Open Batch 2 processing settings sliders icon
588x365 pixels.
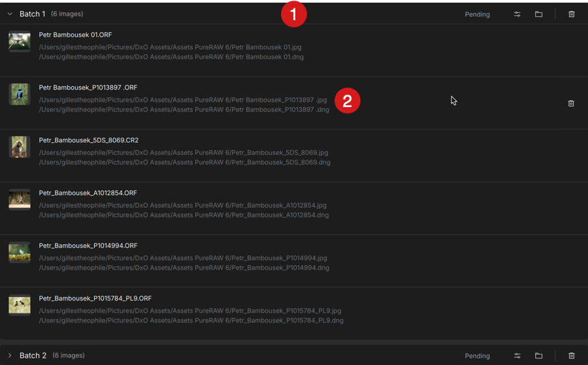pos(517,356)
